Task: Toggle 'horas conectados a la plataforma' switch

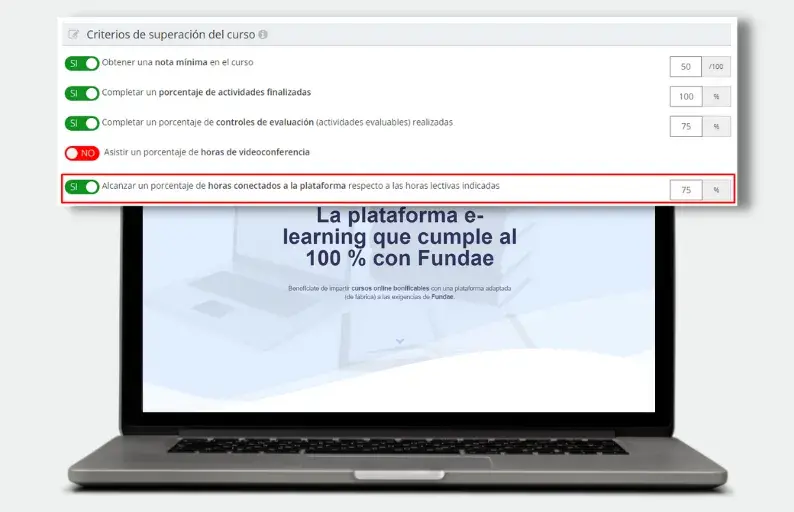Action: click(x=82, y=186)
